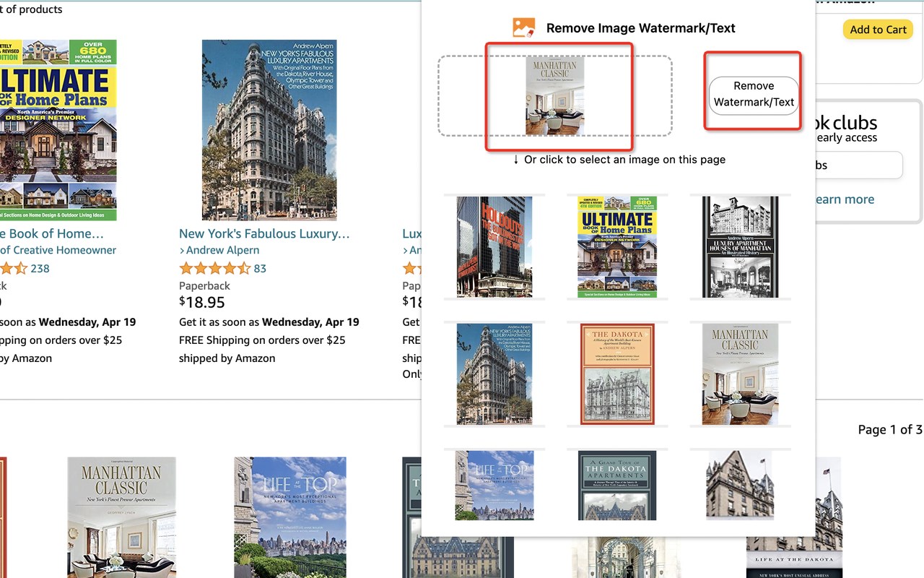Pick Manhattan Classic thumbnail in popup grid
Screen dimensions: 924x578
point(741,374)
